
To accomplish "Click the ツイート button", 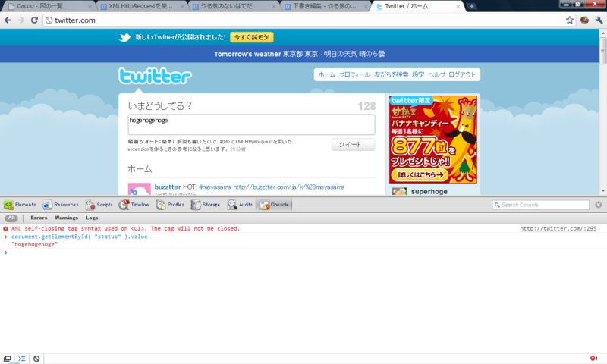I will coord(353,144).
